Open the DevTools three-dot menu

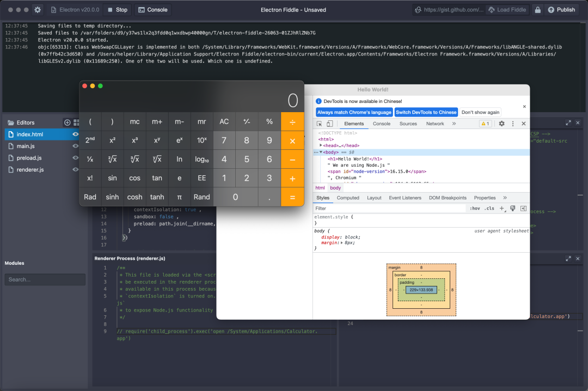[x=513, y=124]
